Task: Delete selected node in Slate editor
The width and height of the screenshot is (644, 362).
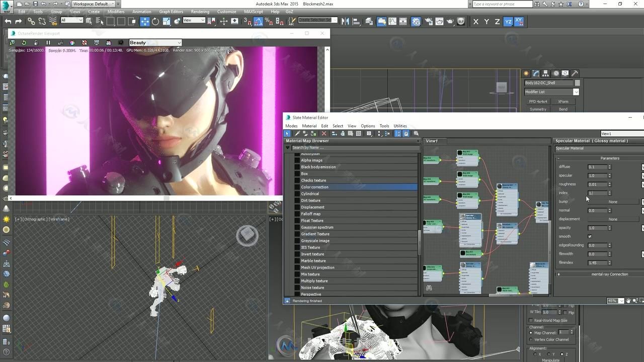Action: (x=324, y=133)
